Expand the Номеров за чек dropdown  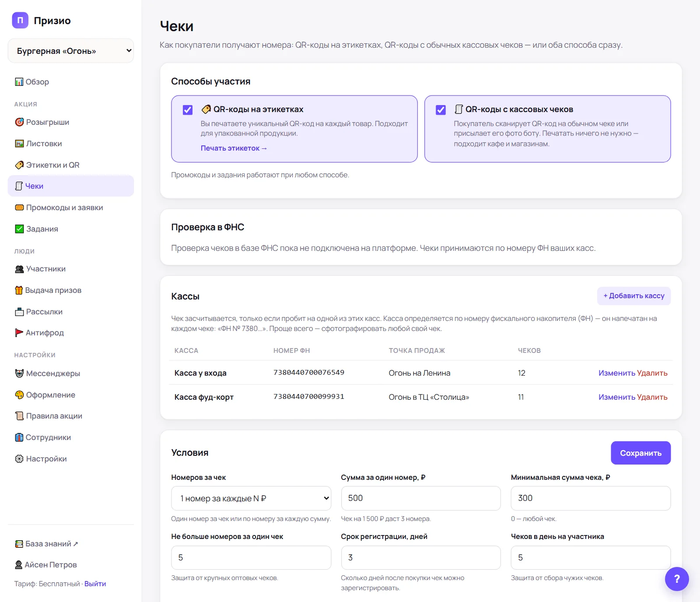[x=251, y=498]
